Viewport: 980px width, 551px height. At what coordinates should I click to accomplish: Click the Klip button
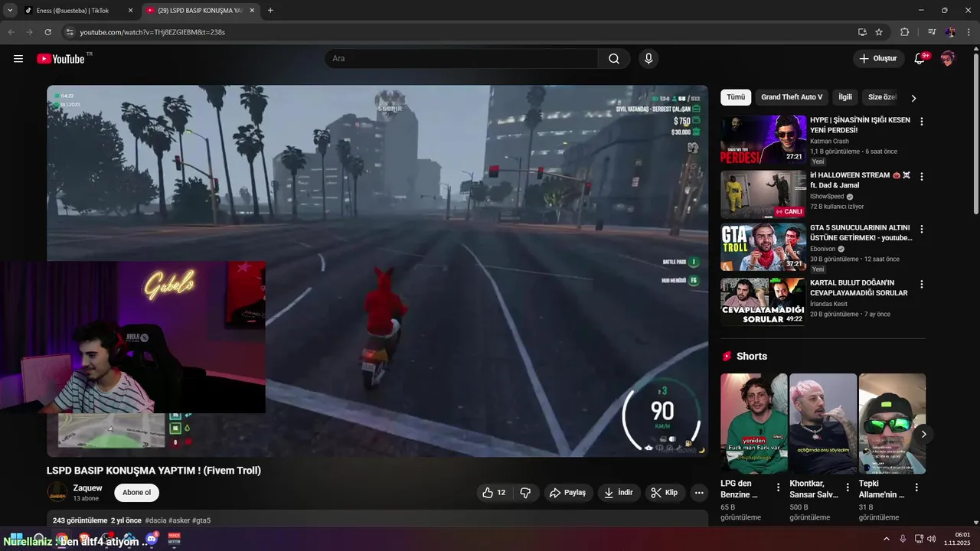(x=665, y=493)
